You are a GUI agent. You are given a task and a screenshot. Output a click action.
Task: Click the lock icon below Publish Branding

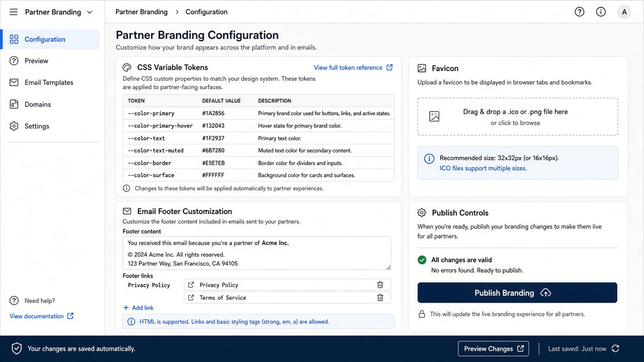click(422, 314)
